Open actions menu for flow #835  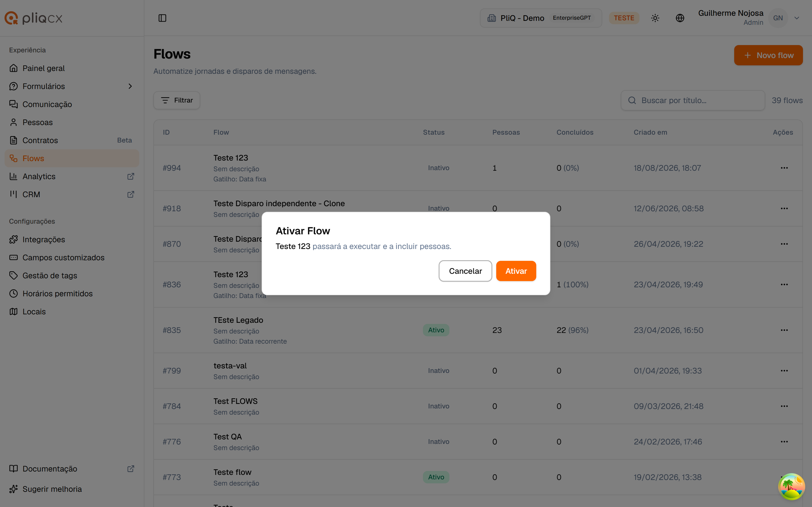pos(784,330)
